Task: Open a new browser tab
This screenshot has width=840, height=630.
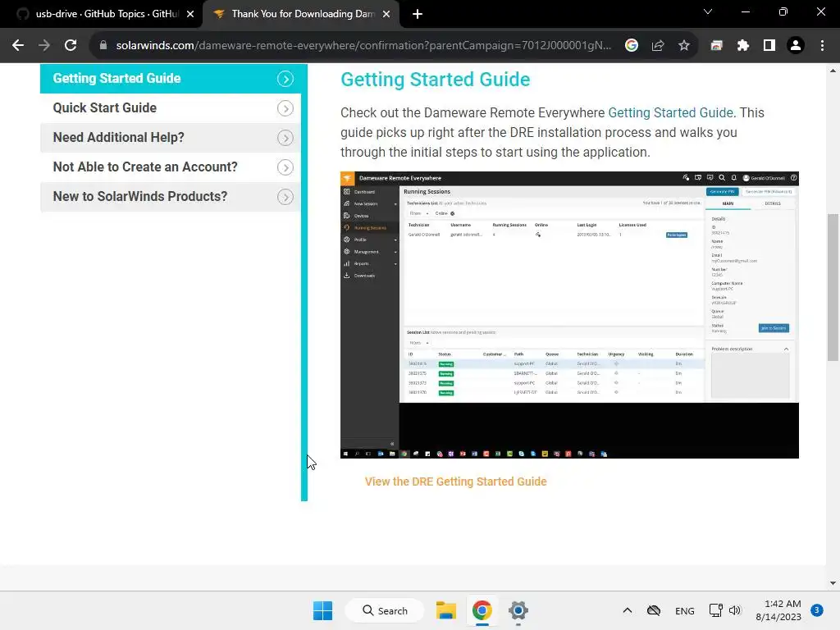Action: pos(418,14)
